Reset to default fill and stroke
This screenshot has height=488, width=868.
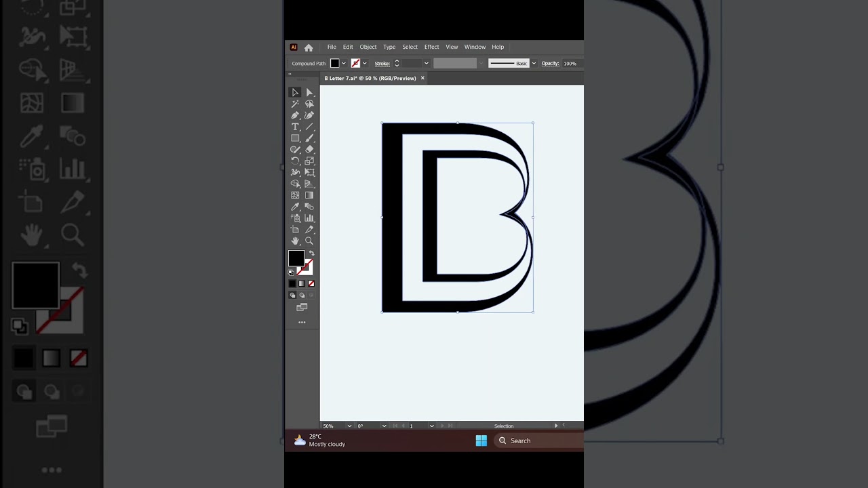[x=291, y=272]
